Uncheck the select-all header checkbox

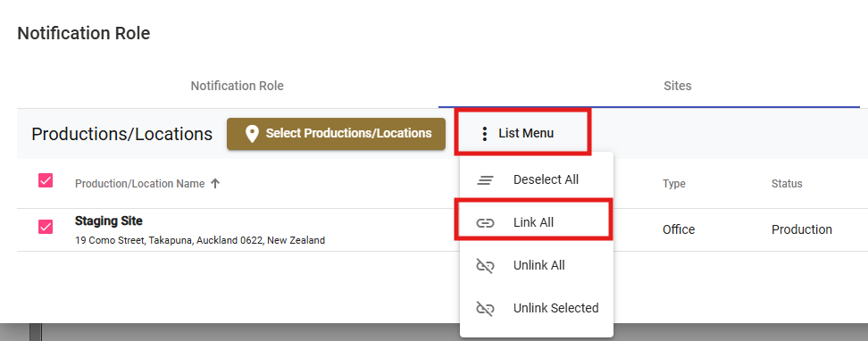tap(46, 180)
